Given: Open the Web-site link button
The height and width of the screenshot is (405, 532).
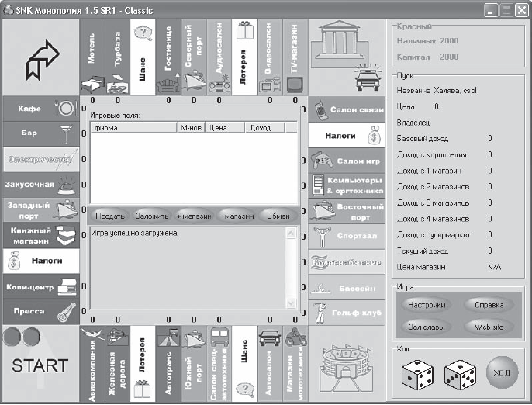Looking at the screenshot, I should coord(489,327).
